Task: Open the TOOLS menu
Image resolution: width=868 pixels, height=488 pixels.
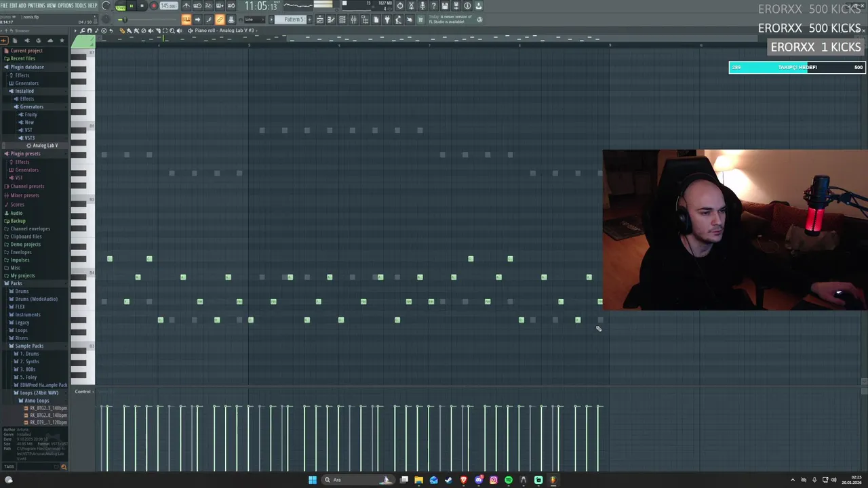Action: coord(81,5)
